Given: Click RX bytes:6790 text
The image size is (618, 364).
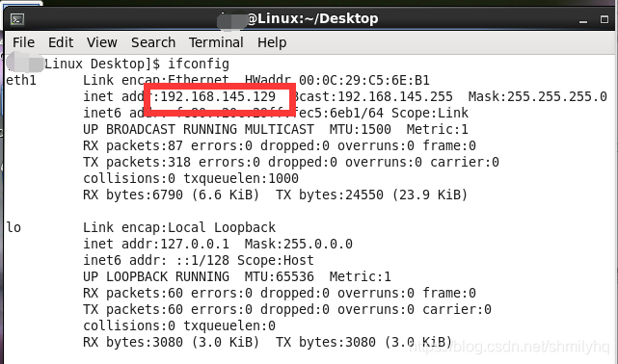Looking at the screenshot, I should click(x=133, y=195).
